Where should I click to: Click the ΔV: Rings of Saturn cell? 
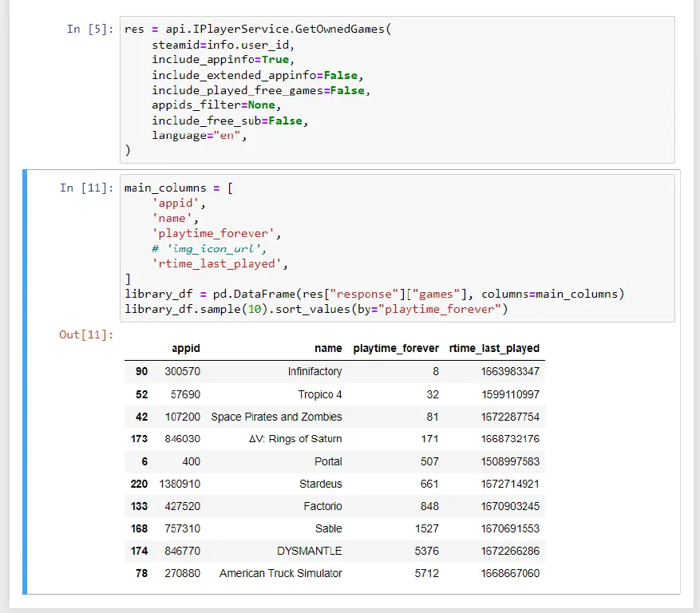[x=295, y=439]
